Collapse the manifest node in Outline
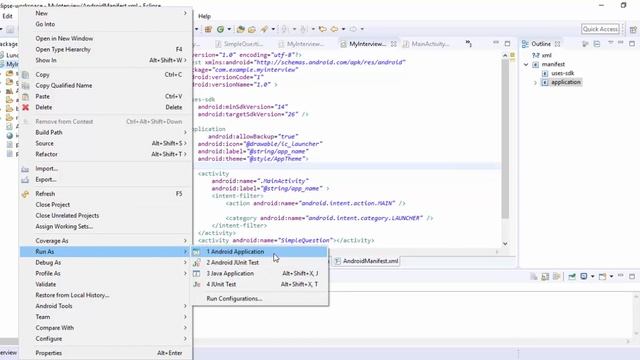The height and width of the screenshot is (360, 640). pos(526,64)
